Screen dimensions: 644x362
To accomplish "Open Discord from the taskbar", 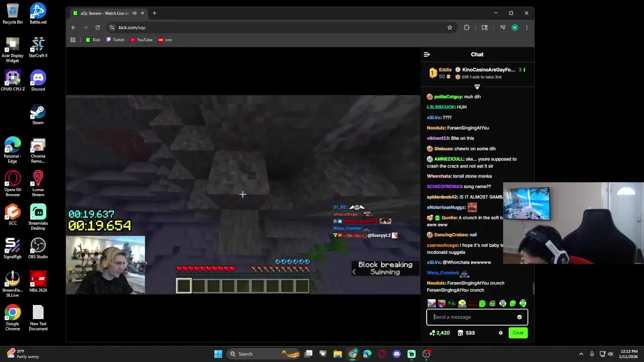I will (x=396, y=354).
